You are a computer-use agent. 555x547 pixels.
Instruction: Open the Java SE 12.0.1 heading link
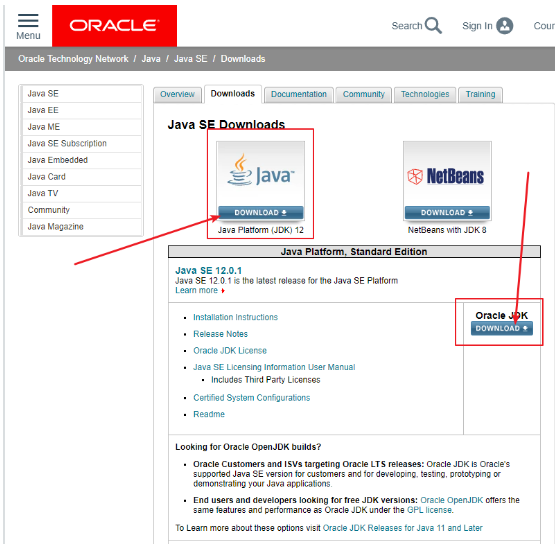click(208, 271)
